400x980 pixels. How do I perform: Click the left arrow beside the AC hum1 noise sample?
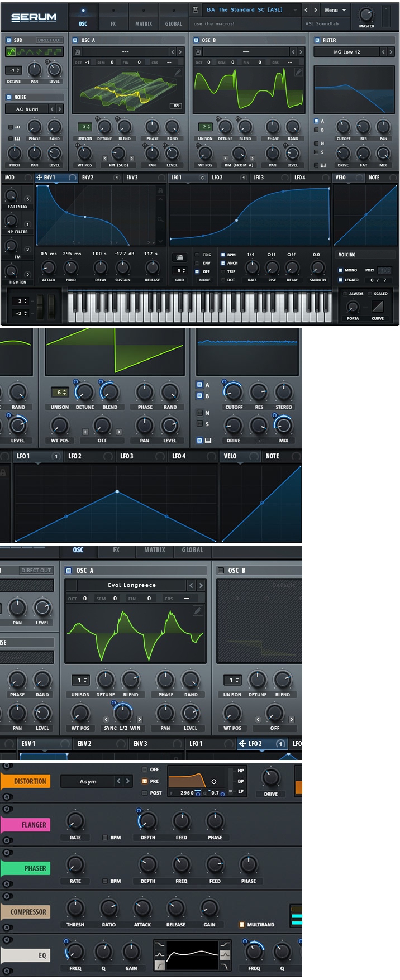(52, 109)
